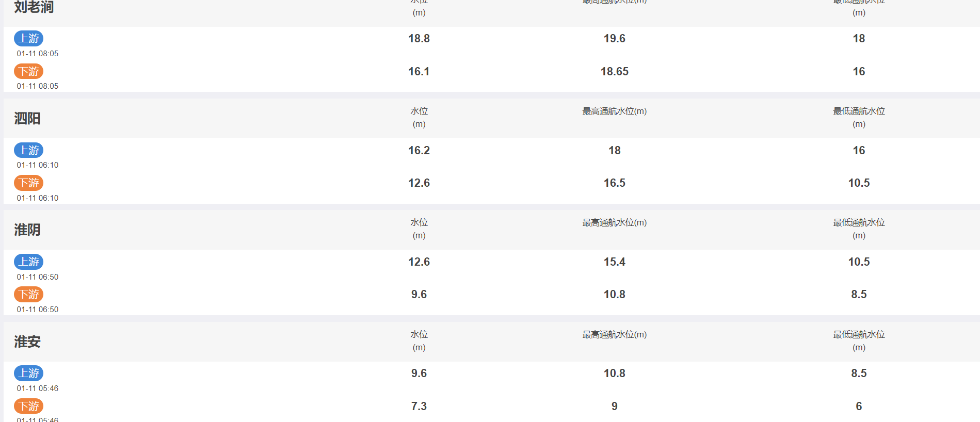Viewport: 980px width, 422px height.
Task: Click the 上游 badge under 淮阴
Action: click(x=28, y=262)
